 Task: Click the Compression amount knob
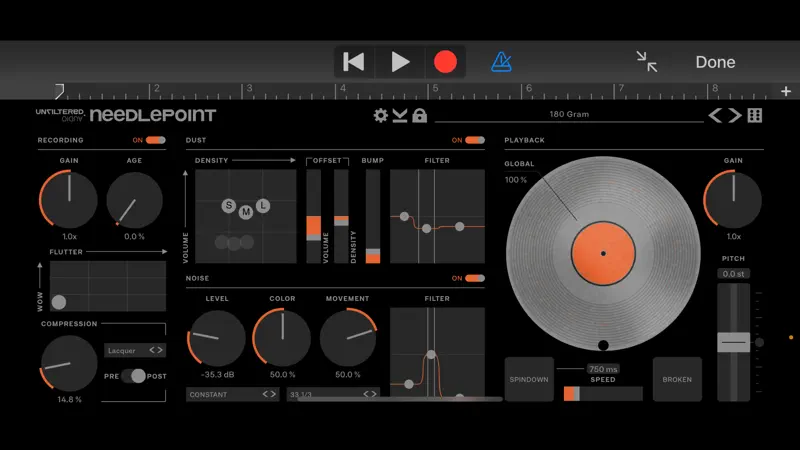pyautogui.click(x=69, y=363)
